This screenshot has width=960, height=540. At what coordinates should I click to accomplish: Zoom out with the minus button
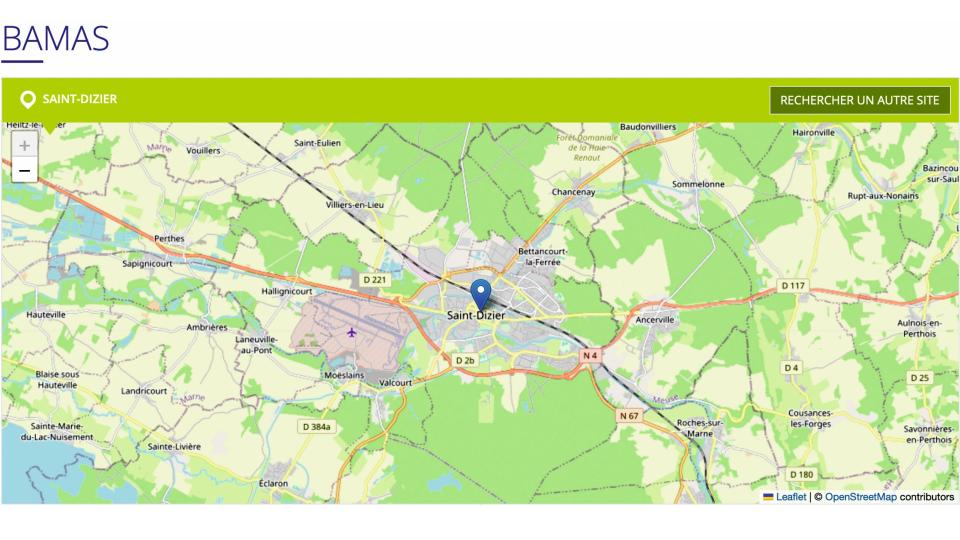click(24, 170)
